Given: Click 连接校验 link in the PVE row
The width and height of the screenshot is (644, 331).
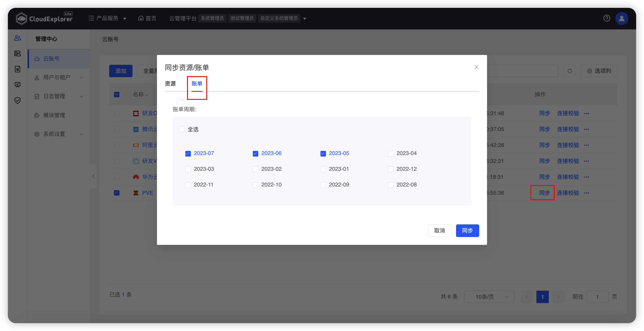Looking at the screenshot, I should 568,193.
